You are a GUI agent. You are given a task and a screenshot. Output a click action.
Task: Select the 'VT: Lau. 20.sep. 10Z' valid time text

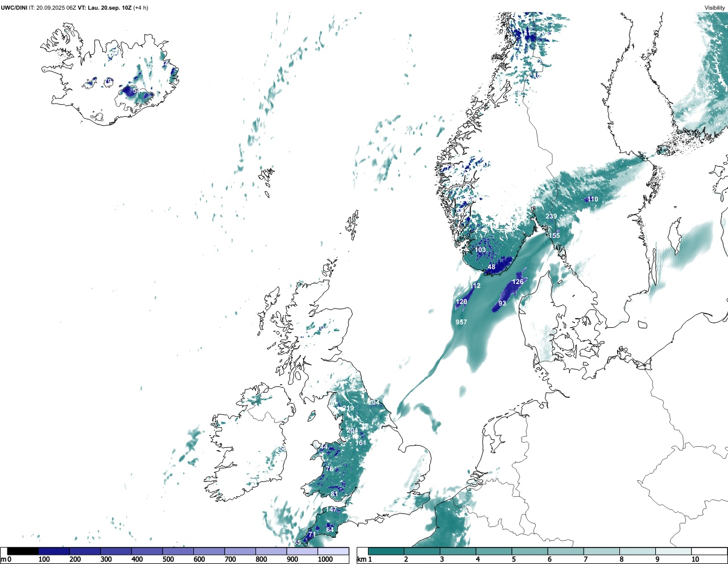point(104,8)
